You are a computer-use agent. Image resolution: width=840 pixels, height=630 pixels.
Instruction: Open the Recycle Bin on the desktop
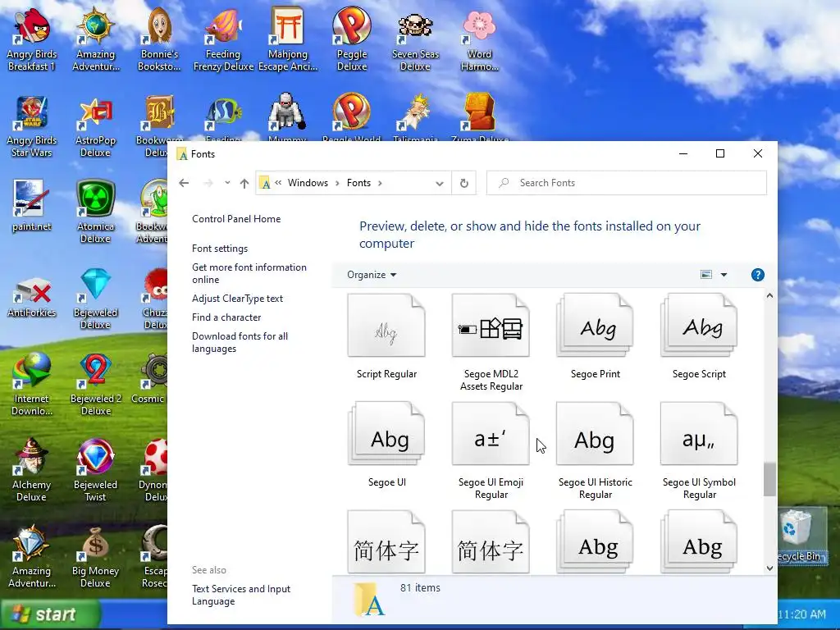pyautogui.click(x=799, y=536)
